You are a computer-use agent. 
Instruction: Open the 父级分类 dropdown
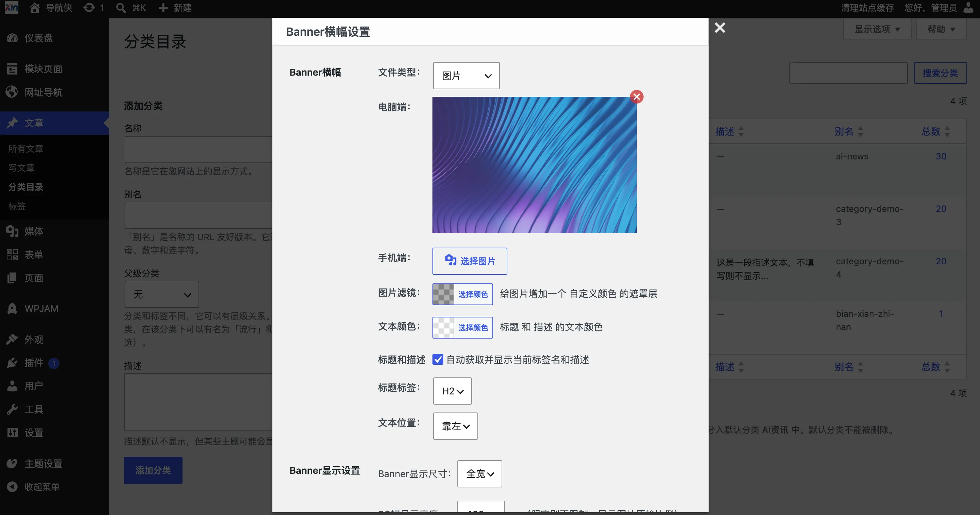click(162, 294)
